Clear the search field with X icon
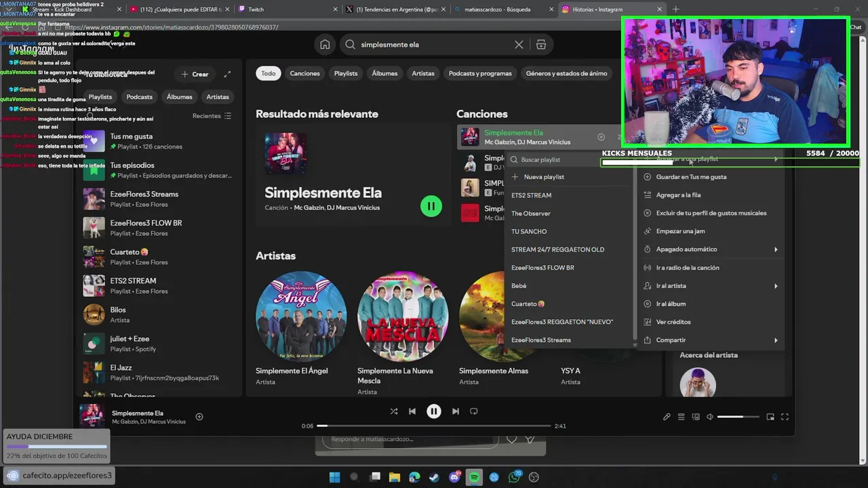The height and width of the screenshot is (488, 868). click(x=519, y=45)
